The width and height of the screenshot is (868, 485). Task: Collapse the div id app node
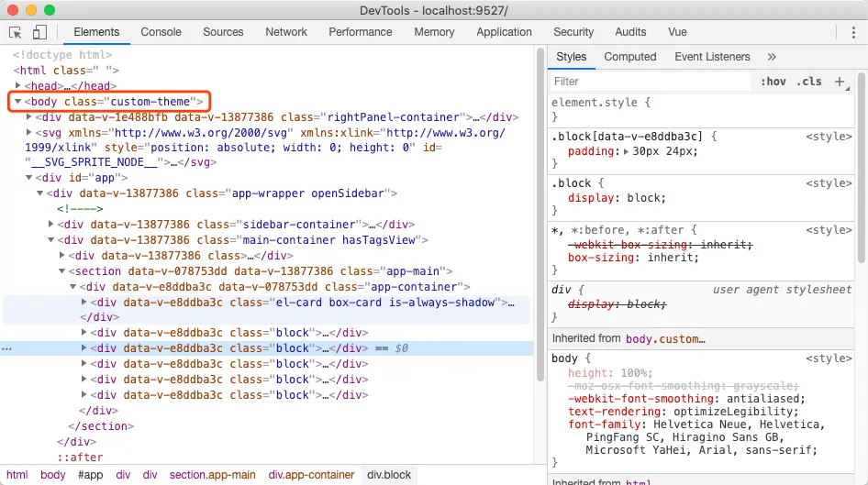click(x=28, y=178)
